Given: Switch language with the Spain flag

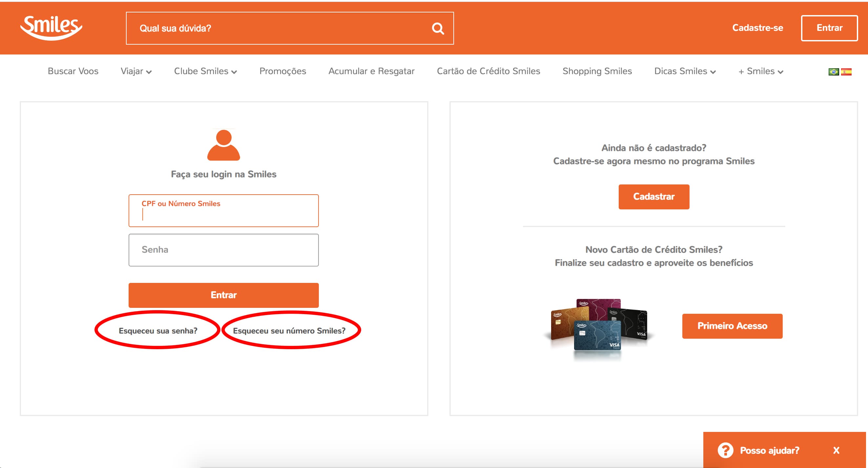Looking at the screenshot, I should tap(846, 72).
